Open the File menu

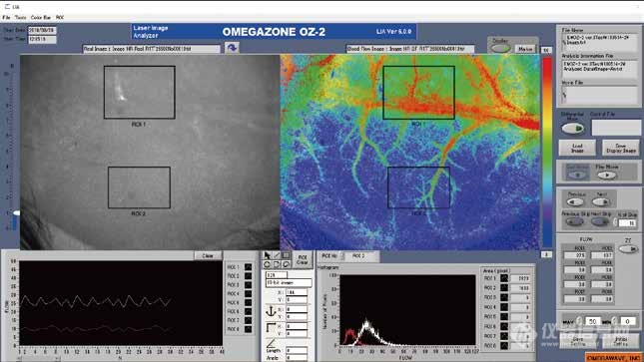(x=6, y=18)
